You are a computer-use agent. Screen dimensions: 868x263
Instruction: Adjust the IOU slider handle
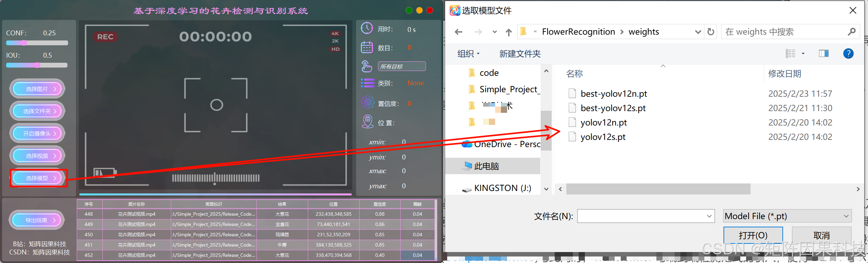(37, 65)
